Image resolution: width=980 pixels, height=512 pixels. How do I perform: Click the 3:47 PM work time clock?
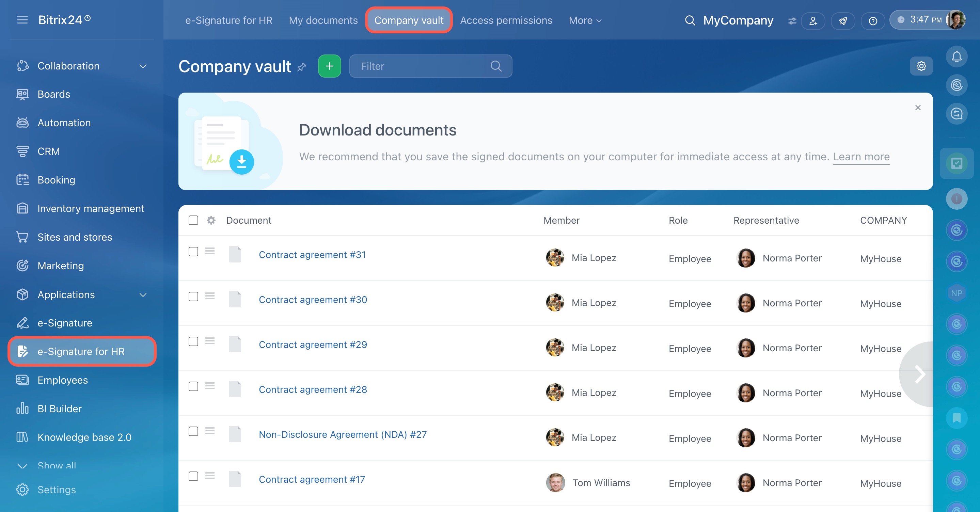[x=920, y=20]
